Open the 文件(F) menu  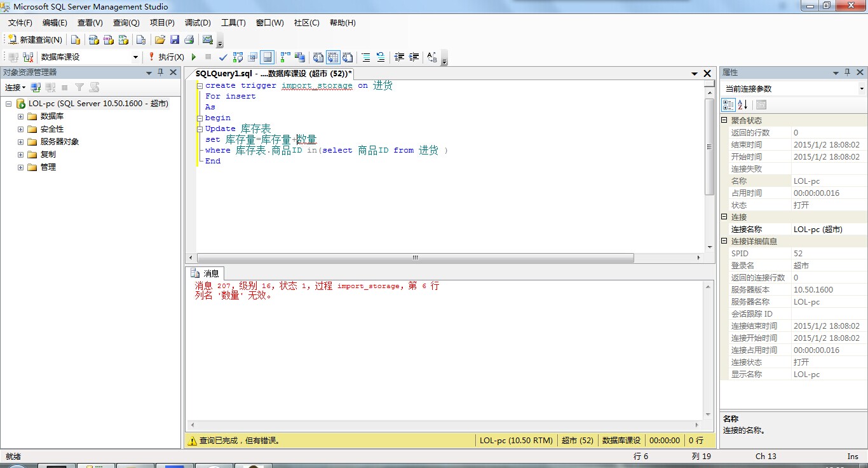coord(20,23)
